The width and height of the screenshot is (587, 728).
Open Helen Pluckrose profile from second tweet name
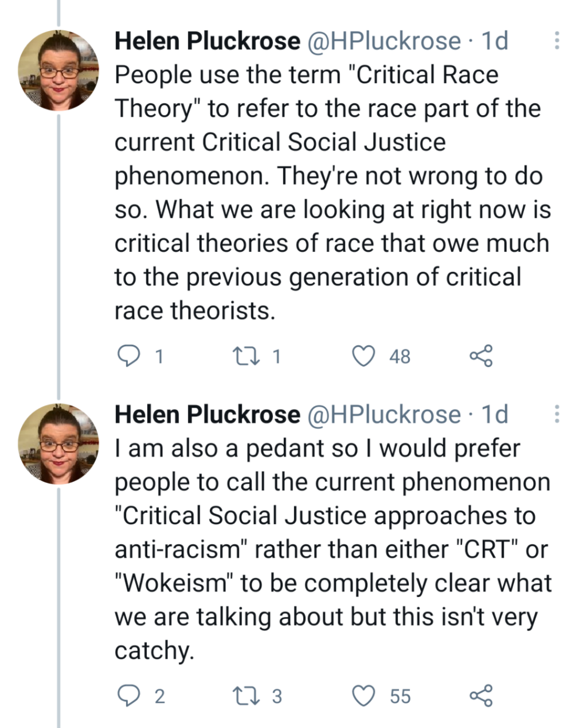pyautogui.click(x=208, y=414)
